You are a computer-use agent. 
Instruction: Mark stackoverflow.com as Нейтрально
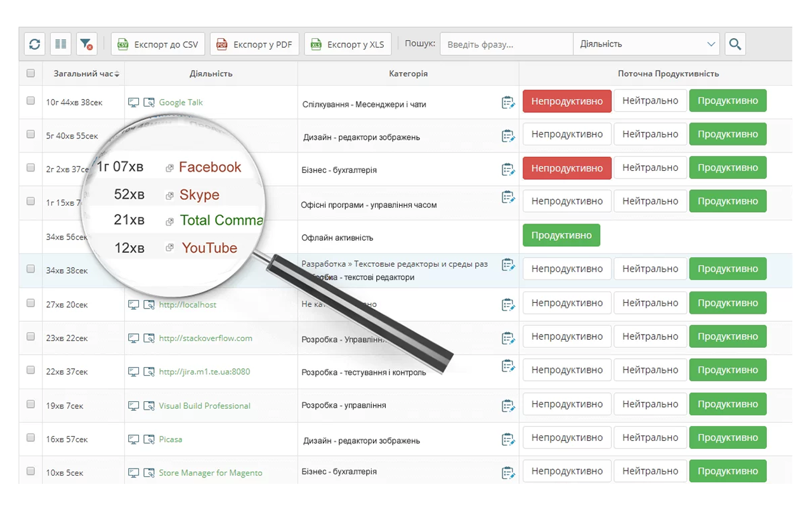(x=650, y=337)
